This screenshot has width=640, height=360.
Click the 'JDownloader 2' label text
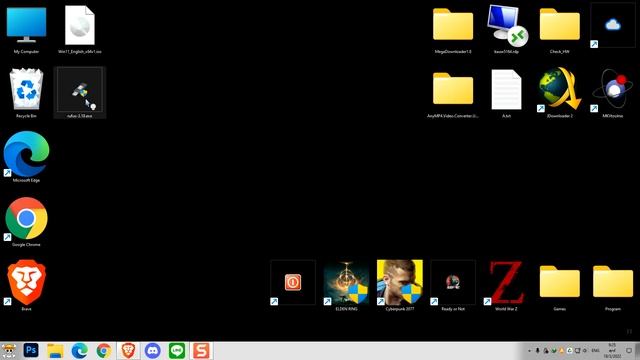pyautogui.click(x=560, y=116)
